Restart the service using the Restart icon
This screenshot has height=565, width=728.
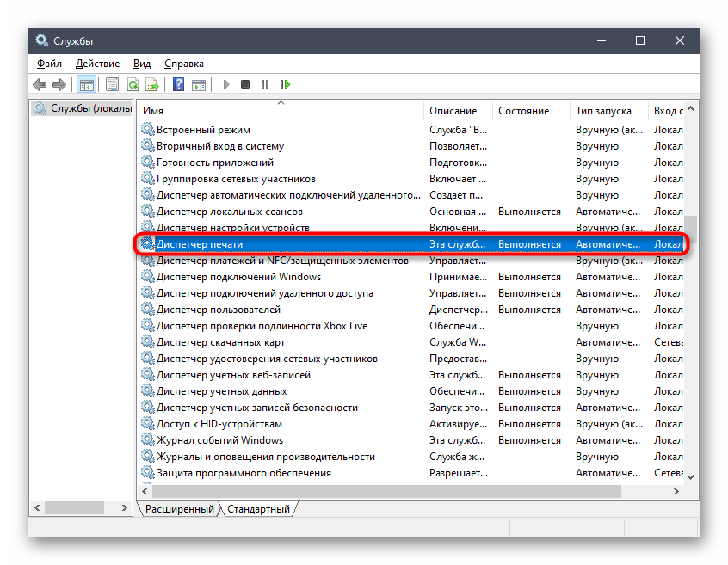coord(285,84)
